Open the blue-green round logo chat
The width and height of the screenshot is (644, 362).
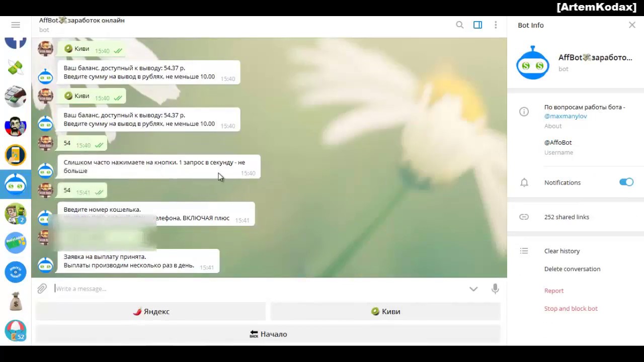click(x=16, y=243)
